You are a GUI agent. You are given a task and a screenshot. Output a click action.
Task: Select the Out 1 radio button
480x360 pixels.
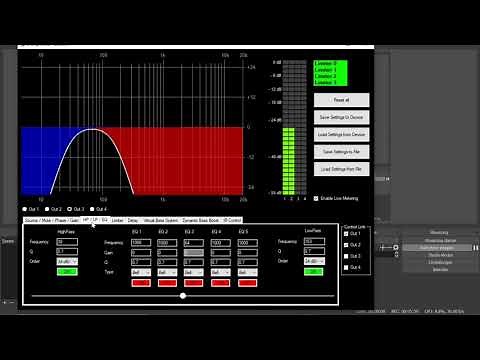pos(25,209)
